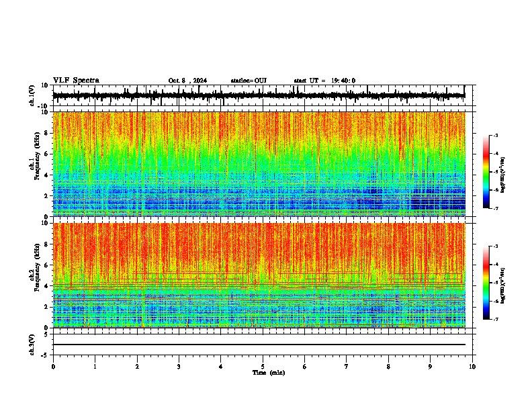Screen dimensions: 532x411
Task: Click the "start UT = 19:40: 0" text
Action: [324, 81]
